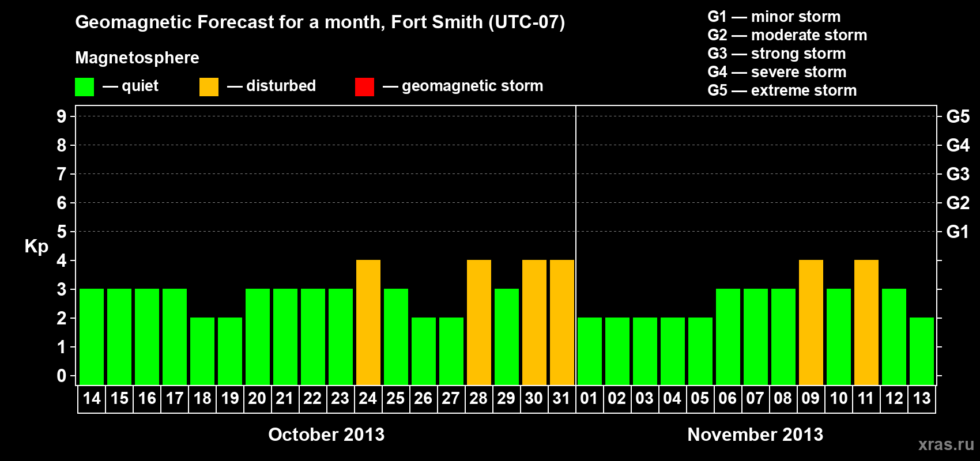Click the green bar for November 13

click(x=922, y=351)
